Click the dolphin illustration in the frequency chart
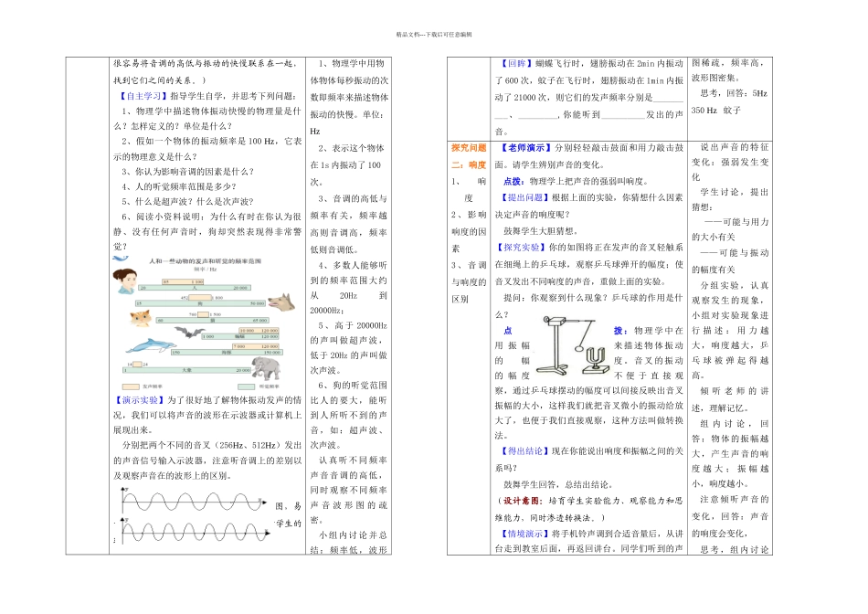The image size is (868, 614). (151, 346)
